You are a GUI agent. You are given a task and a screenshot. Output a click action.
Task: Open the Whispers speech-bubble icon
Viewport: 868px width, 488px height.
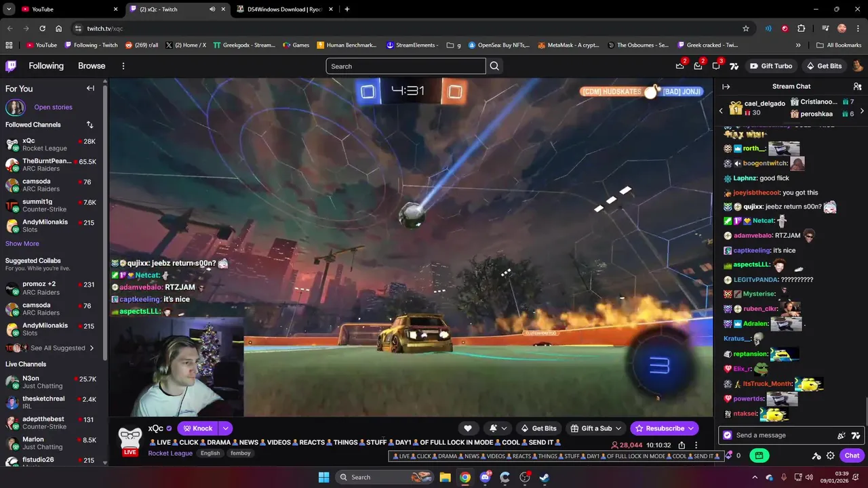click(x=716, y=66)
